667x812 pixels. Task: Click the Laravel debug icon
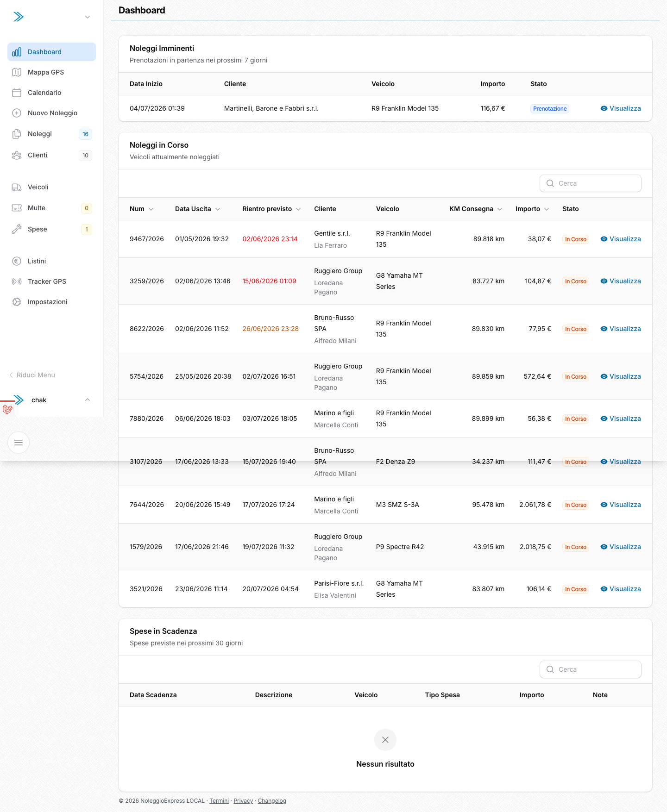coord(7,409)
